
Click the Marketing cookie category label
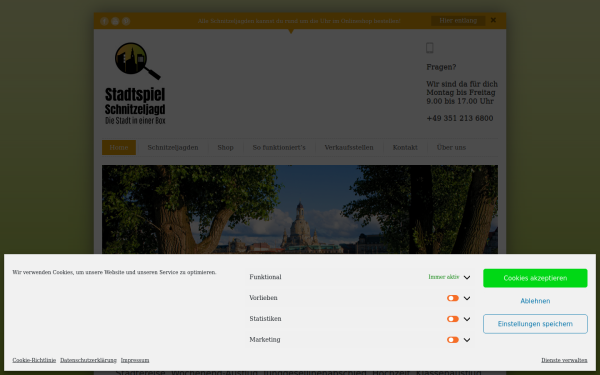(265, 340)
